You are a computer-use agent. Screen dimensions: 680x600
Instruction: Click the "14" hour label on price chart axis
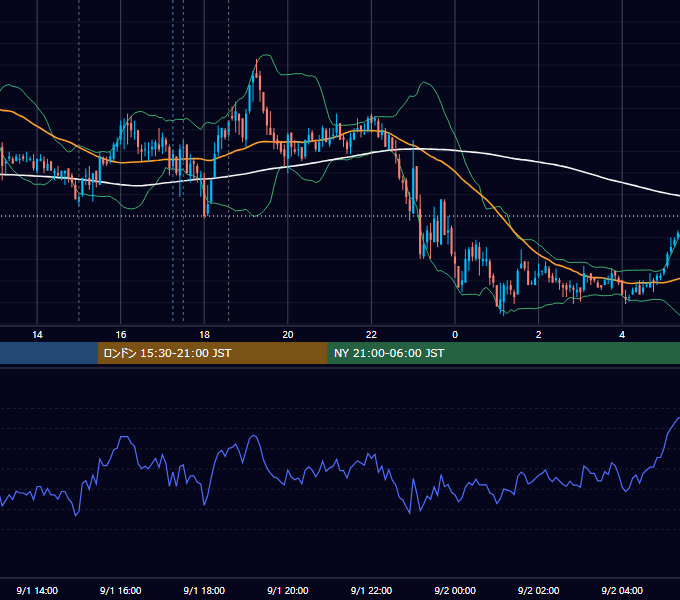pyautogui.click(x=37, y=335)
